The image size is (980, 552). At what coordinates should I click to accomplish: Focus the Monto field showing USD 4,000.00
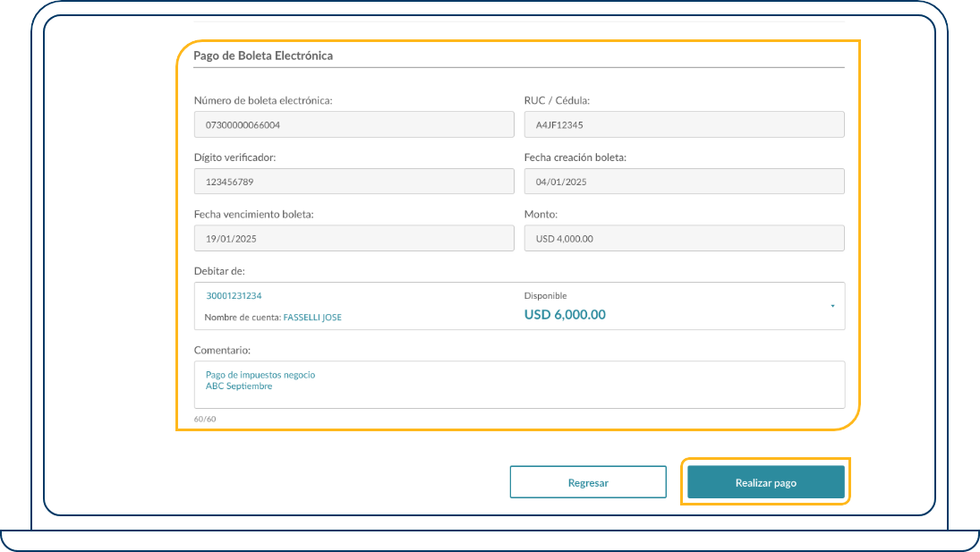pos(684,238)
